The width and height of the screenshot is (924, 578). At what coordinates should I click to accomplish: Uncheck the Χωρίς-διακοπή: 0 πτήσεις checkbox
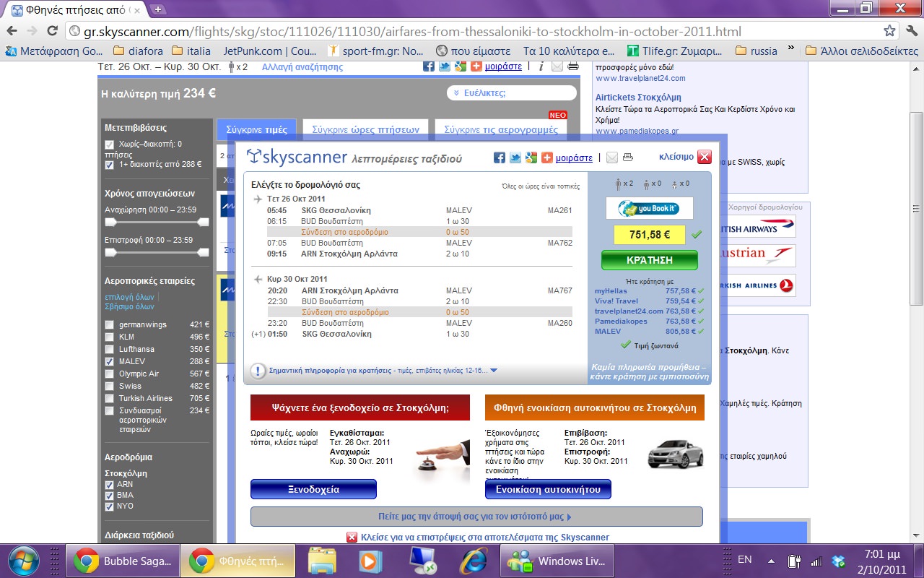click(110, 144)
